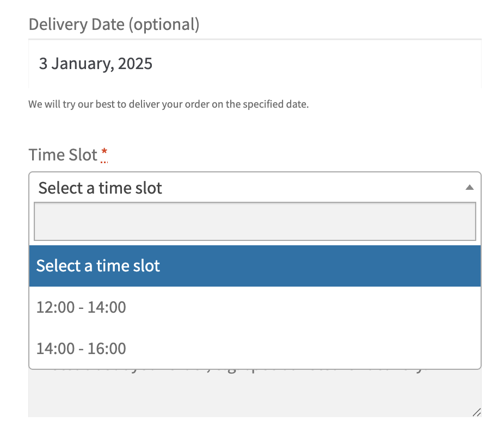Image resolution: width=504 pixels, height=434 pixels.
Task: Click the dropdown arrow on Time Slot
Action: 470,188
